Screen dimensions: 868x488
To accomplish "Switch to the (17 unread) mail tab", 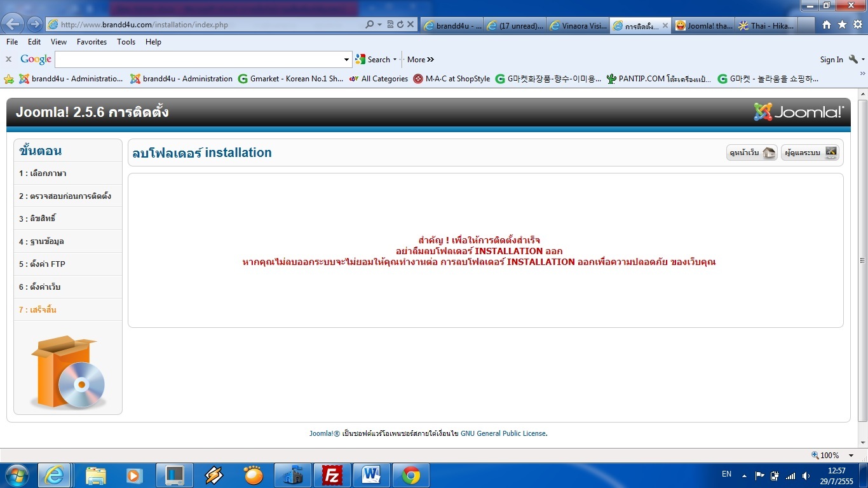I will coord(515,25).
